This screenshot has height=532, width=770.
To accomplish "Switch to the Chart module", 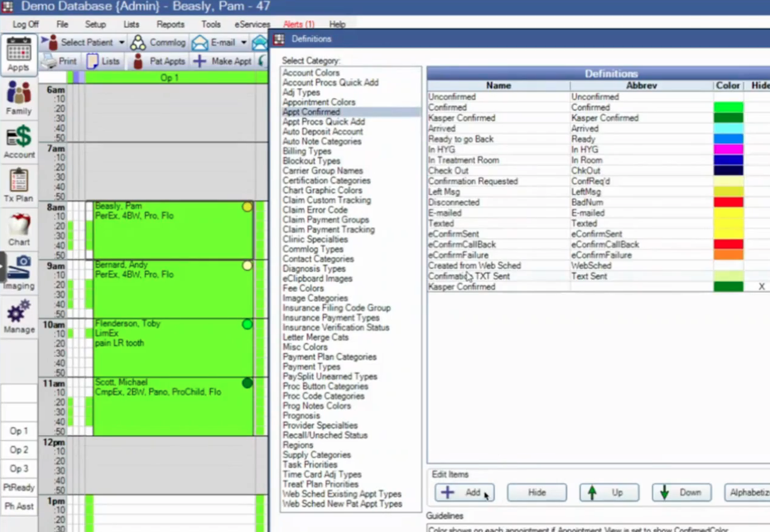I will [19, 230].
